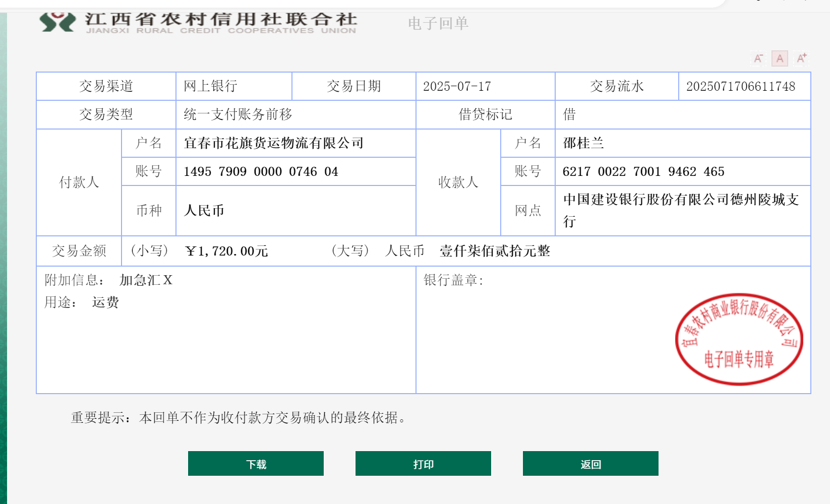Click the 借贷标记 label cell

point(486,114)
